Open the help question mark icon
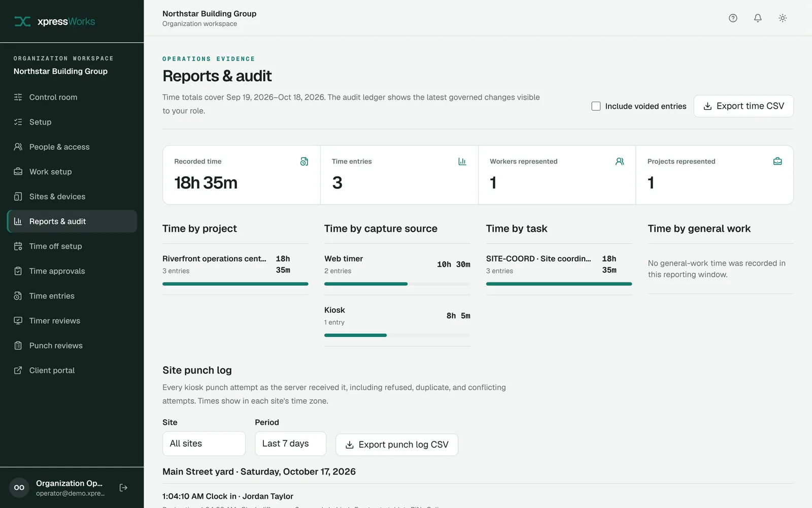812x508 pixels. pos(733,18)
